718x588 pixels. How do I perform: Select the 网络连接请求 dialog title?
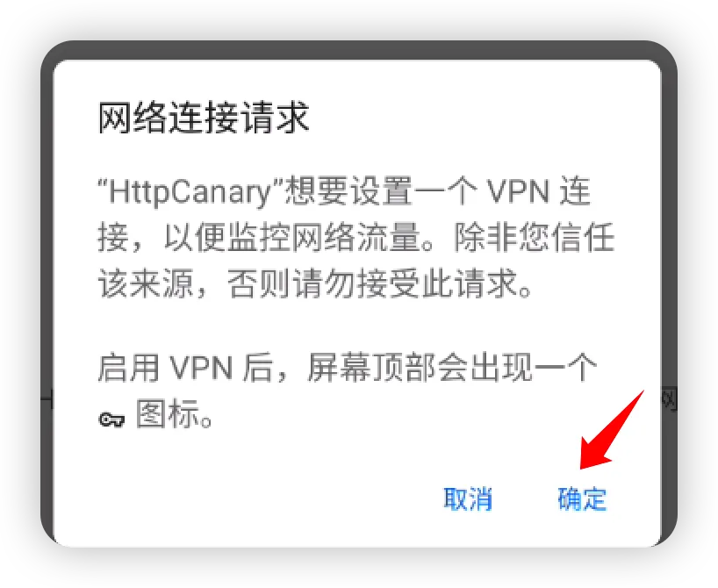pyautogui.click(x=204, y=118)
